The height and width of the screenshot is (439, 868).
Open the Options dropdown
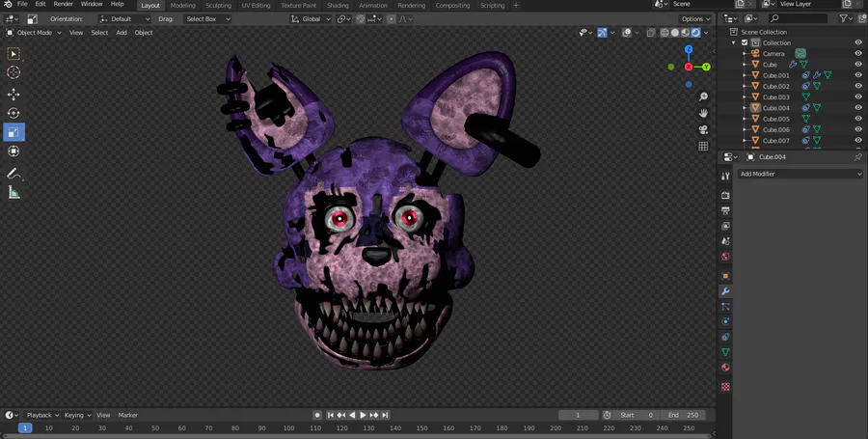pyautogui.click(x=695, y=19)
